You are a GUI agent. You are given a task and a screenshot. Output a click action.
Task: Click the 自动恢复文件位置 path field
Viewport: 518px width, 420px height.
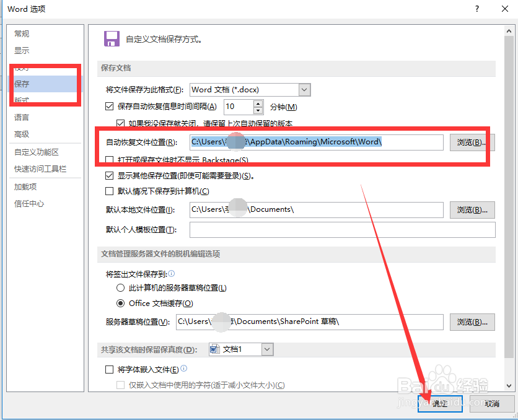[317, 142]
